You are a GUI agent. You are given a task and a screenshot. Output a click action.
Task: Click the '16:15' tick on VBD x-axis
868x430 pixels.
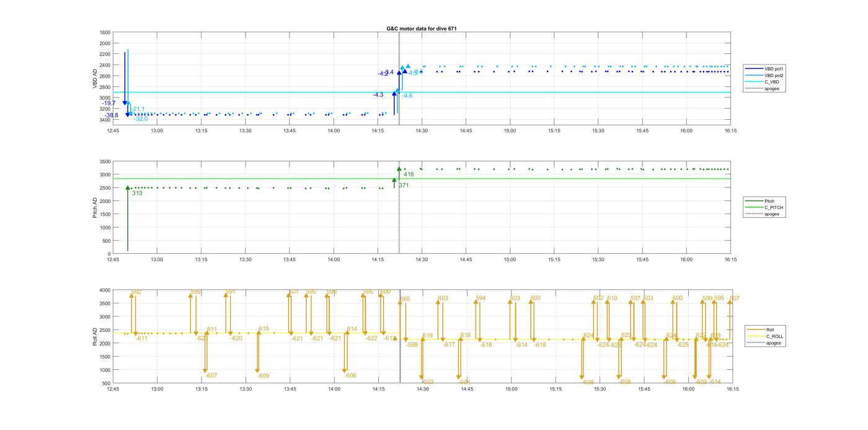(730, 131)
